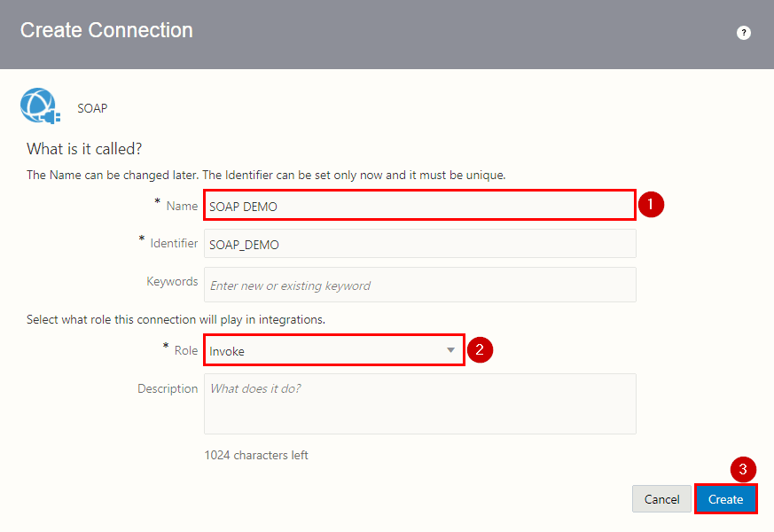Click the Identifier field with SOAP_DEMO

pos(419,244)
